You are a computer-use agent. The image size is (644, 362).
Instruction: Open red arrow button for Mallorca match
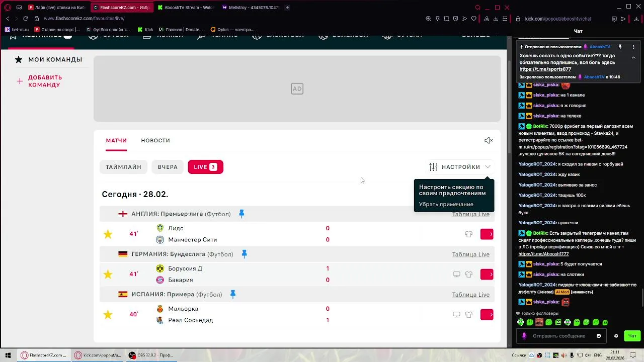(x=487, y=314)
